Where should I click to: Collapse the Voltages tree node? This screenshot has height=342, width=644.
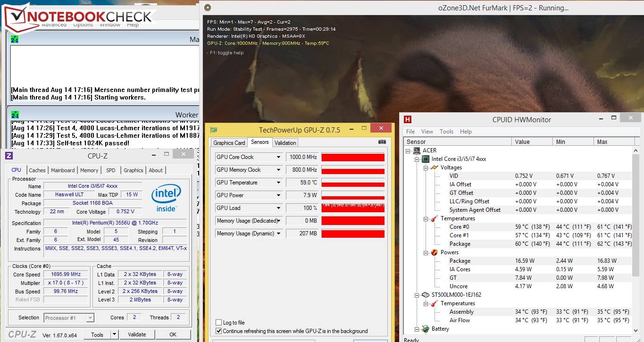click(x=426, y=167)
